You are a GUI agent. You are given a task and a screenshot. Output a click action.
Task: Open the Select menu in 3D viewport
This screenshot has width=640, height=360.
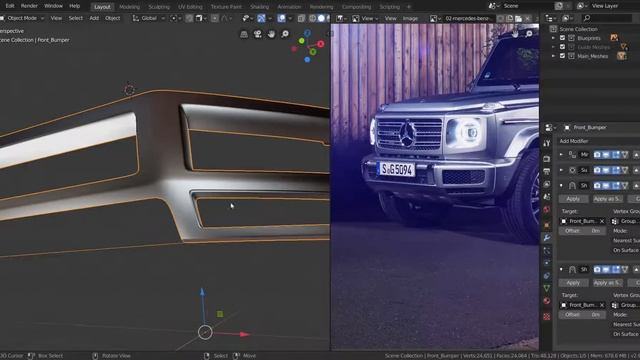click(76, 18)
